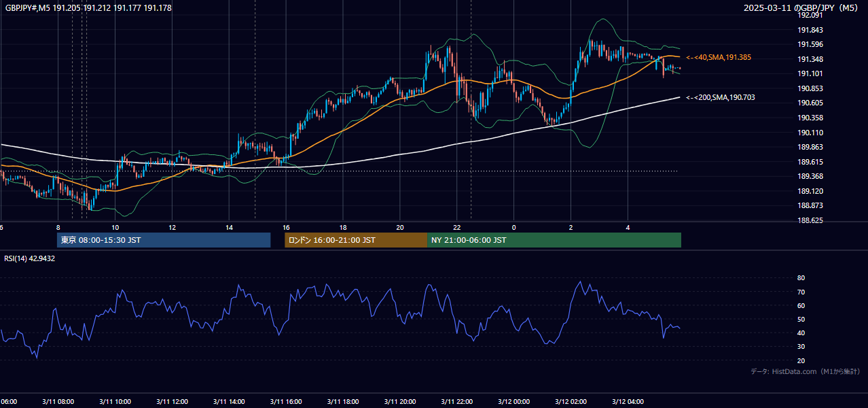Click hour label 14 below price chart
This screenshot has width=868, height=408.
point(230,227)
